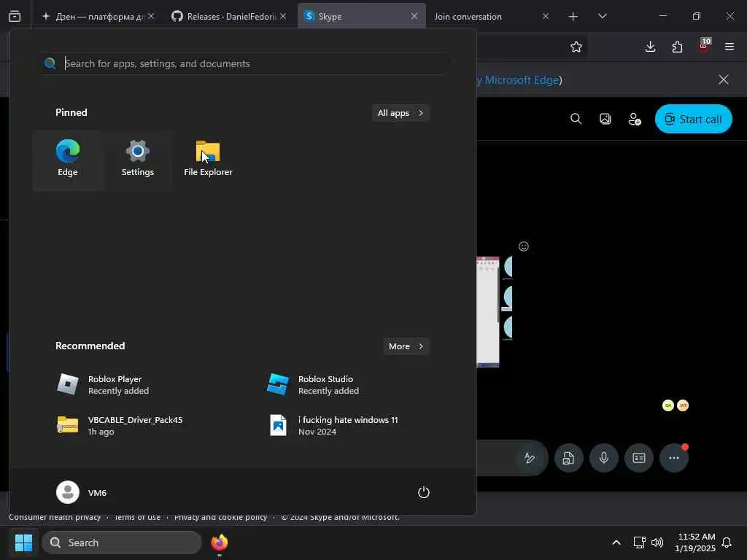This screenshot has width=747, height=560.
Task: Open Edge from pinned apps
Action: (67, 159)
